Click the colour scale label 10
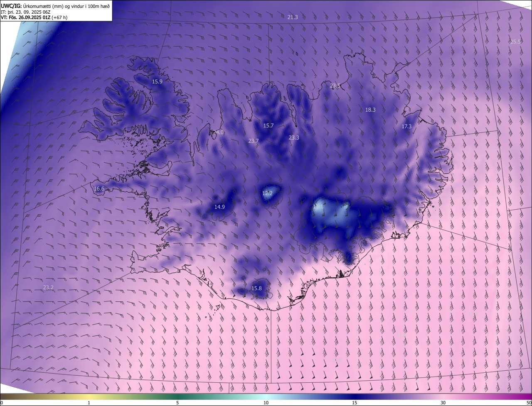 coord(266,403)
